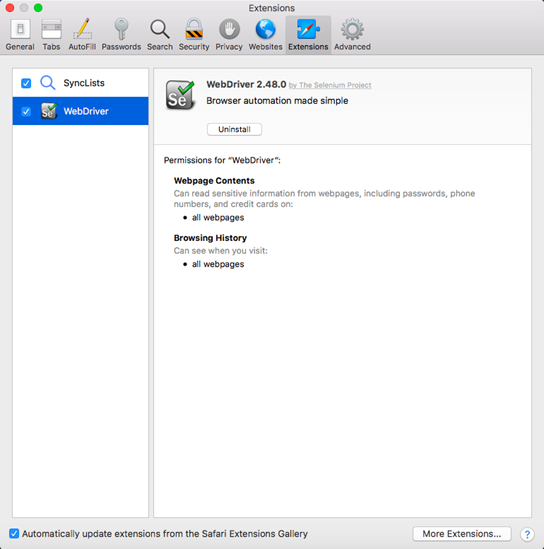Image resolution: width=544 pixels, height=549 pixels.
Task: Click 'all webpages' under Browsing History
Action: [218, 264]
